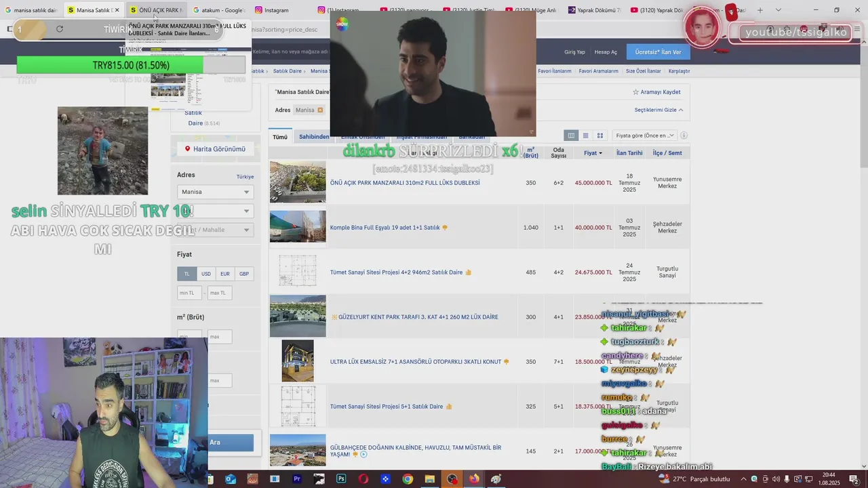Viewport: 868px width, 488px height.
Task: Open the 'manisa satılık daire' browser tab
Action: (x=31, y=10)
